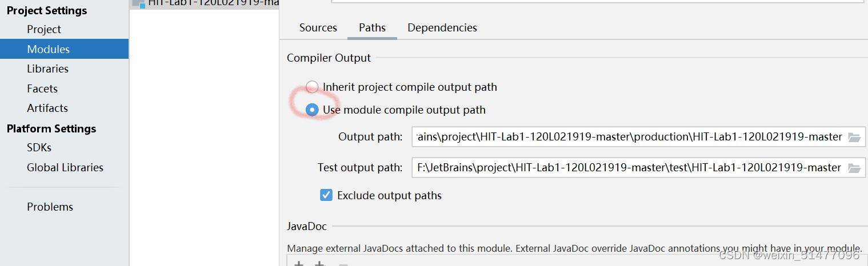The image size is (868, 266).
Task: Click the minus remove icon under JavaDoc
Action: (343, 264)
